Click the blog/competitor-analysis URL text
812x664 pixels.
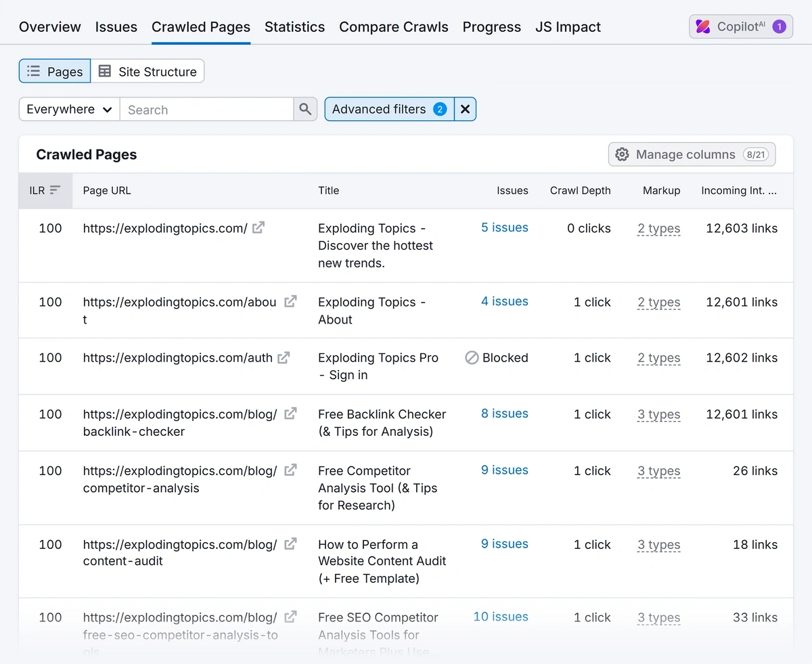click(180, 479)
